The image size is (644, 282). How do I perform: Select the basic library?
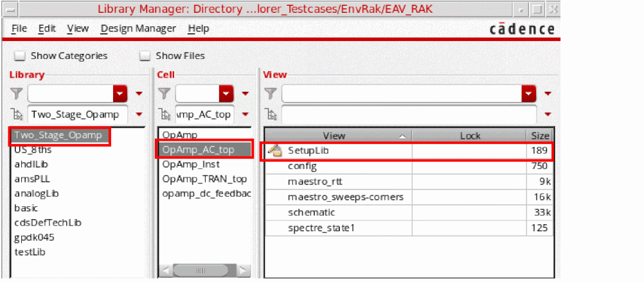click(x=26, y=208)
